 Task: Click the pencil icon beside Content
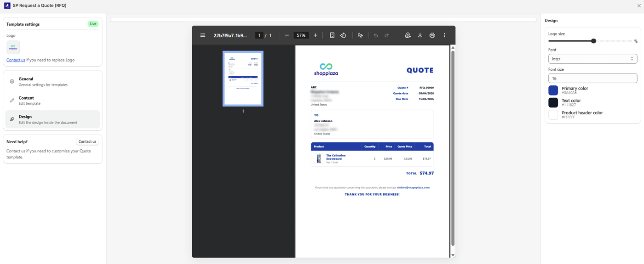tap(12, 101)
